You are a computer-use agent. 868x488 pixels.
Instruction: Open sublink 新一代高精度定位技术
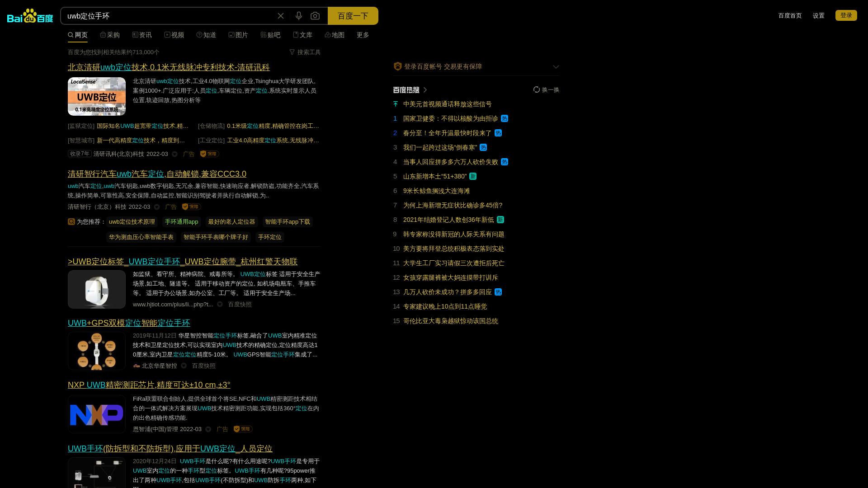click(141, 141)
